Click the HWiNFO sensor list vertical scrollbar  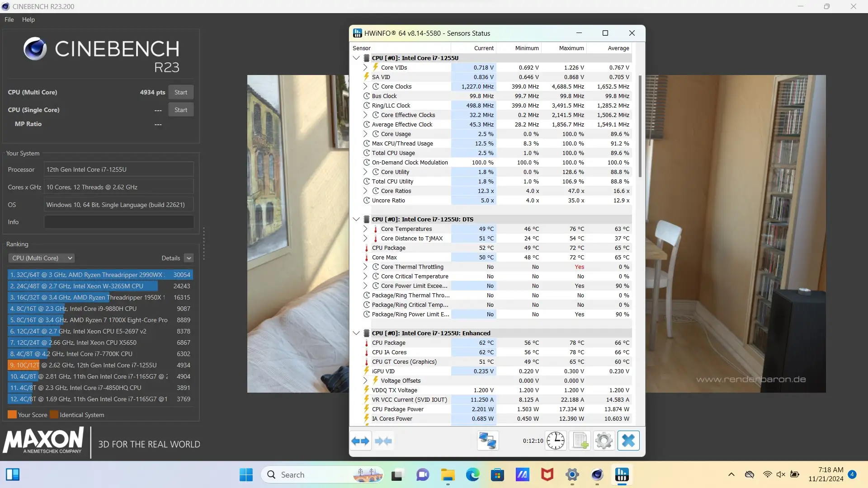640,127
